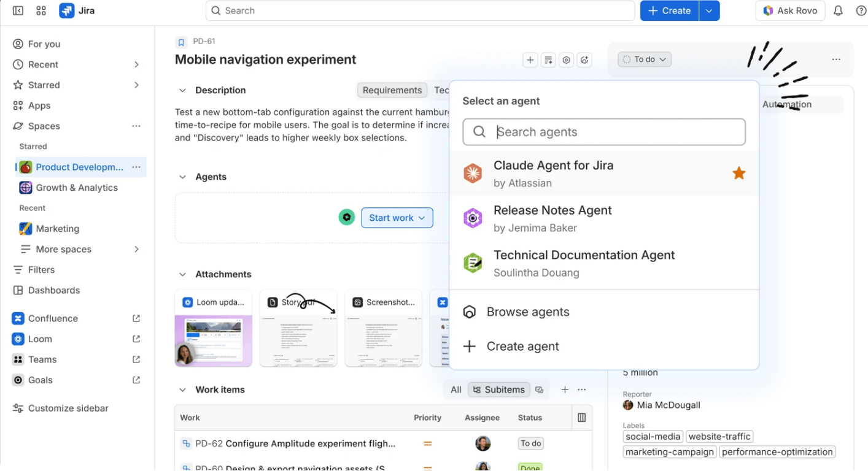Click the PD-61 issue key breadcrumb
This screenshot has width=868, height=471.
(x=204, y=42)
